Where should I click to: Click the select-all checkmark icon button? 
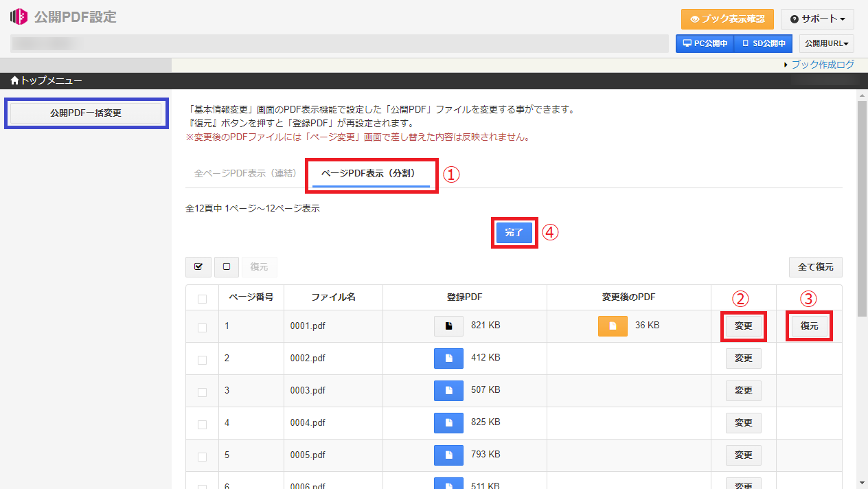click(198, 266)
